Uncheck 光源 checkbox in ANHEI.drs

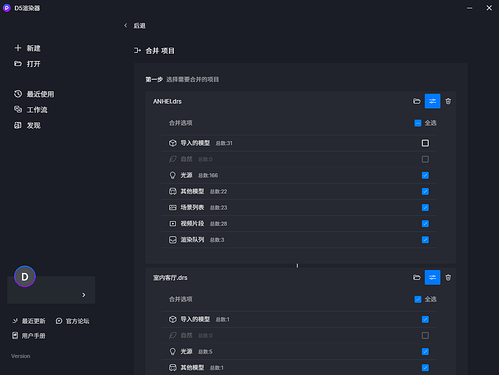pos(425,175)
